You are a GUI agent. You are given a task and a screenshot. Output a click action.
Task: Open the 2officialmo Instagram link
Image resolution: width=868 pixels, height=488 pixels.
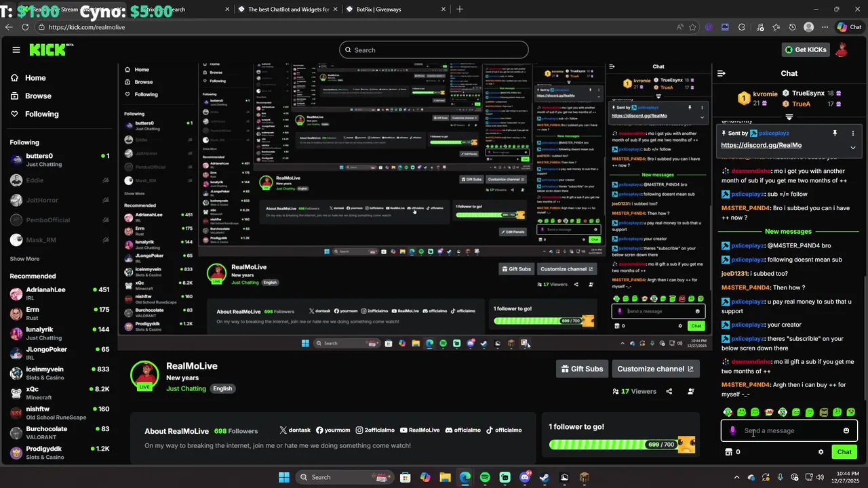tap(375, 430)
